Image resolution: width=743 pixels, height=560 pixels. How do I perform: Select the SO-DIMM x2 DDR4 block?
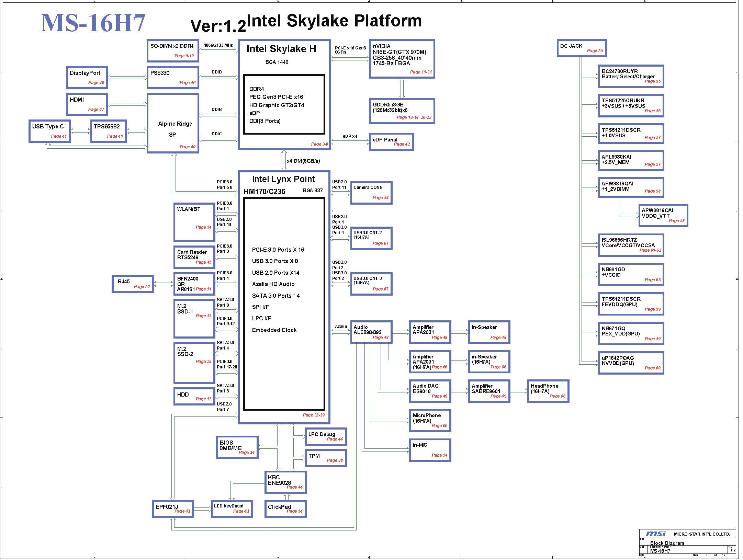coord(173,51)
